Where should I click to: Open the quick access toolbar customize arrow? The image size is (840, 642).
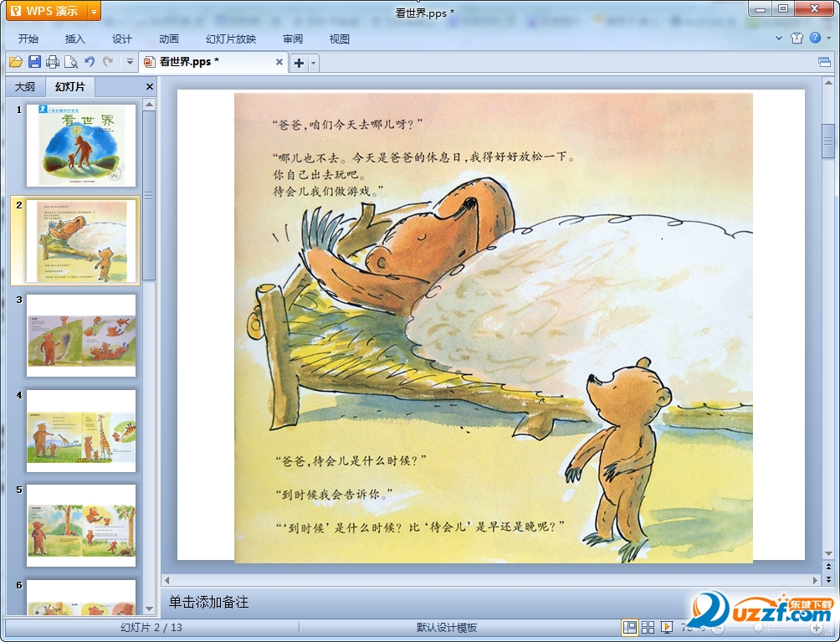(130, 62)
